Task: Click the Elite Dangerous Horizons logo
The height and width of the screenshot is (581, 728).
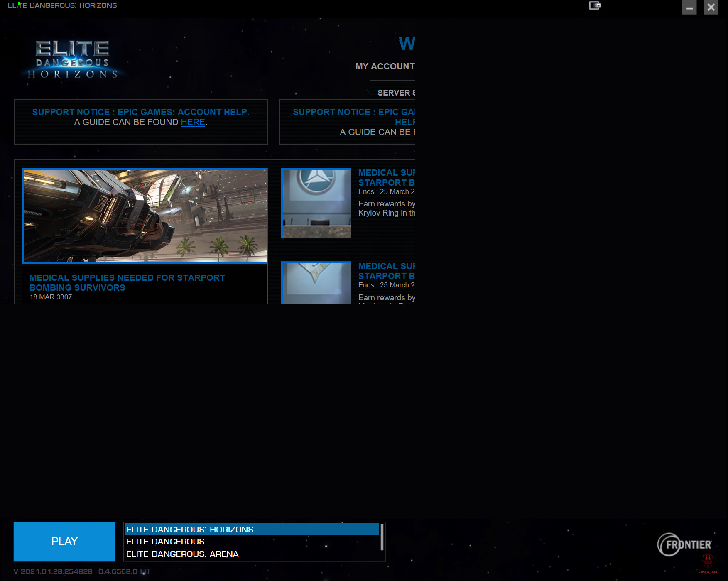Action: point(73,59)
